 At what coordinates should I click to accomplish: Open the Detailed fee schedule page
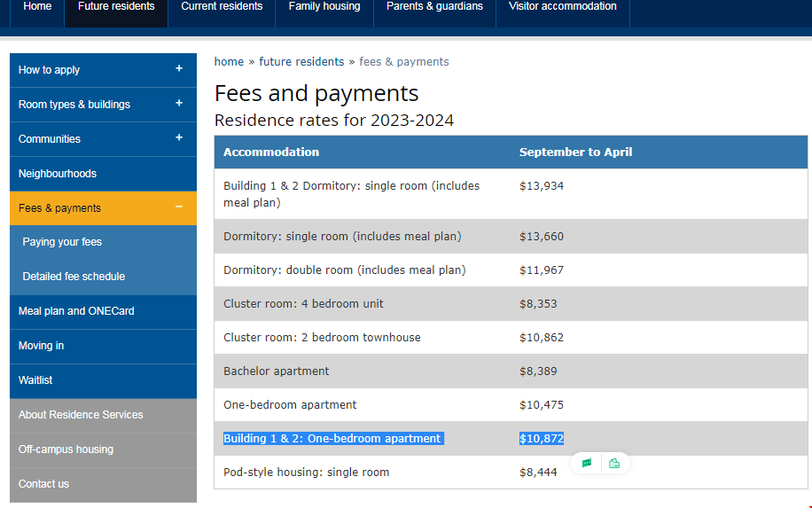74,277
